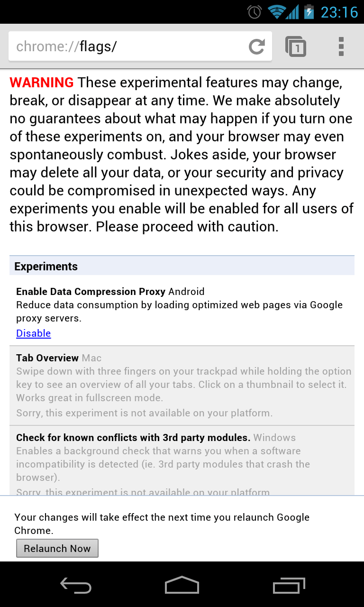
Task: Focus the chrome://flags/ address bar
Action: point(128,46)
